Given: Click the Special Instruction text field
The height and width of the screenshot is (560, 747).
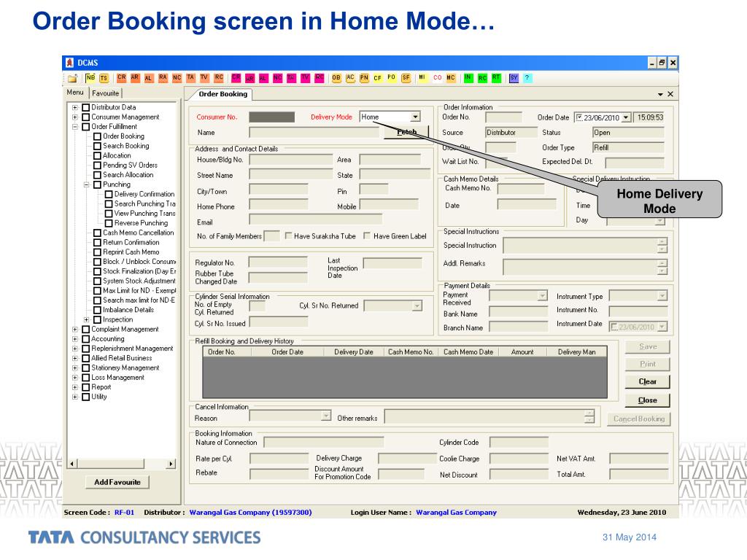Looking at the screenshot, I should pyautogui.click(x=585, y=245).
